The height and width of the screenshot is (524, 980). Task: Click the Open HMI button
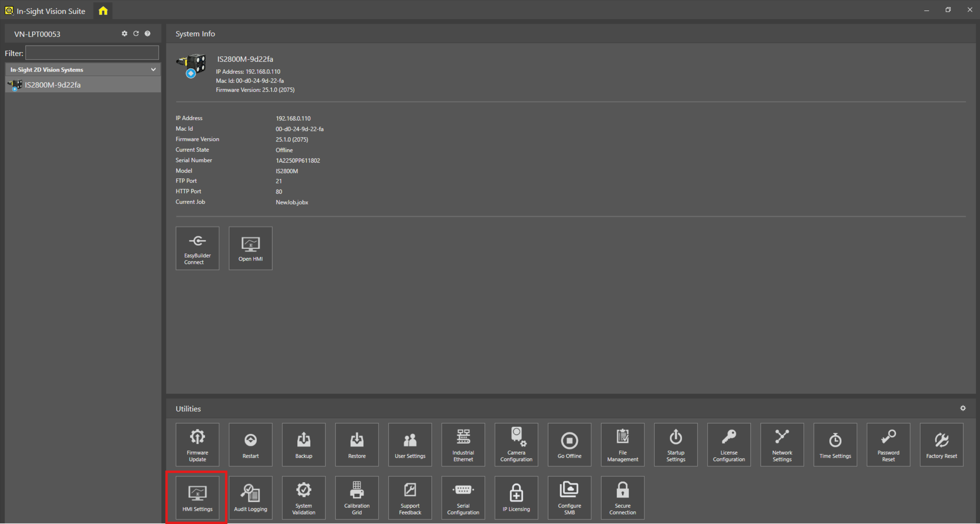point(250,248)
